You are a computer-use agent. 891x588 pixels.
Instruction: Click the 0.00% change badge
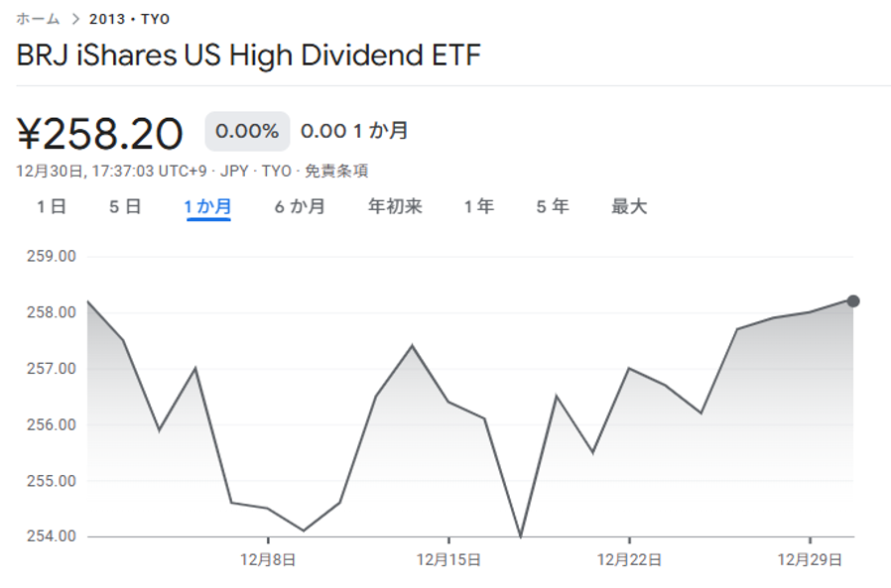(x=247, y=131)
